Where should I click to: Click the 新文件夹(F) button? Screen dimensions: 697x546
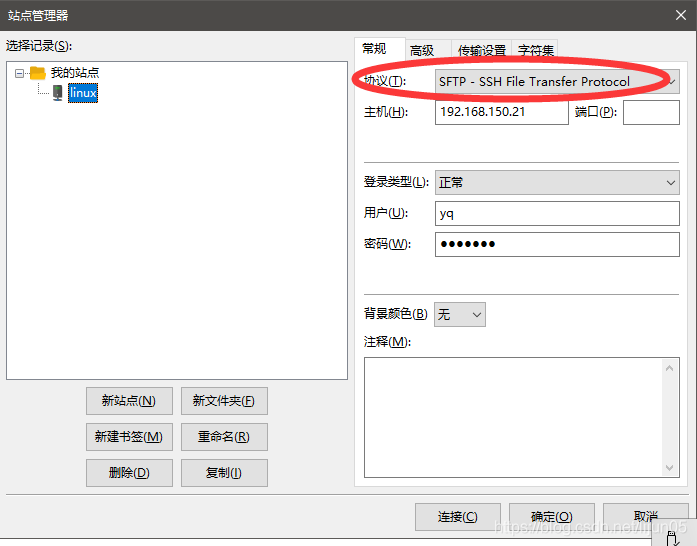pos(224,401)
